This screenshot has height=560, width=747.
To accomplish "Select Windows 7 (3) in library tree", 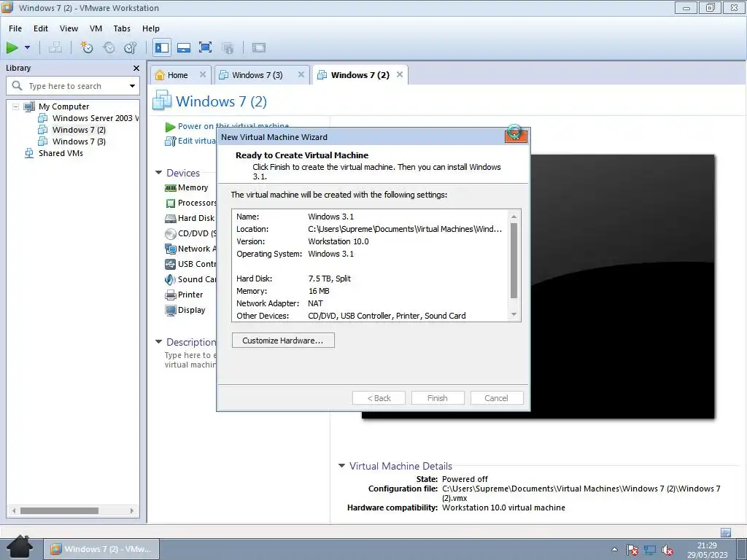I will (x=72, y=141).
